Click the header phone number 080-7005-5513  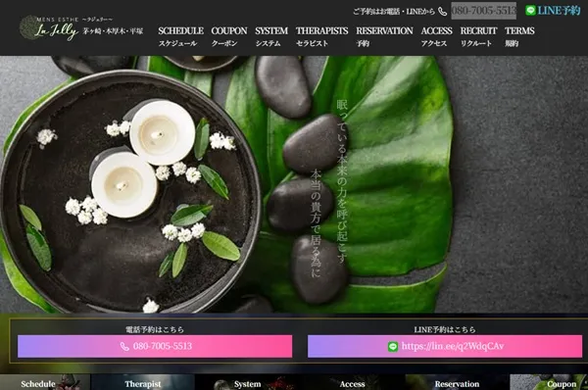[483, 11]
